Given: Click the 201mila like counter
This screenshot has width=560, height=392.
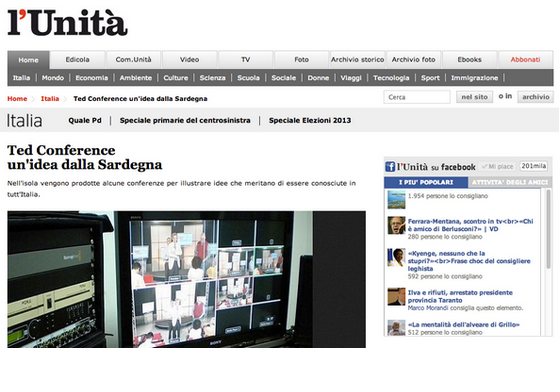Looking at the screenshot, I should pyautogui.click(x=534, y=166).
